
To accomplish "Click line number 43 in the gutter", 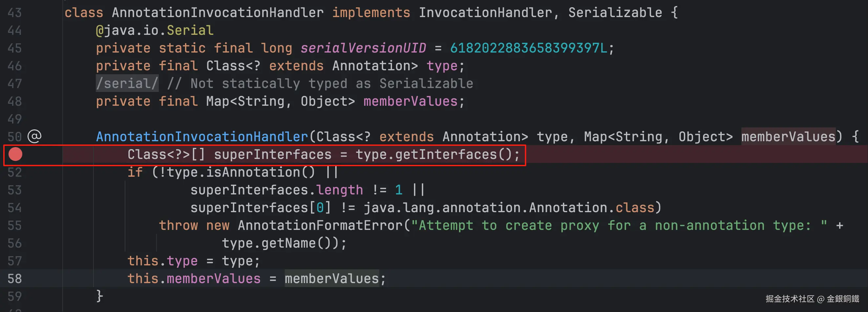I will pyautogui.click(x=14, y=13).
